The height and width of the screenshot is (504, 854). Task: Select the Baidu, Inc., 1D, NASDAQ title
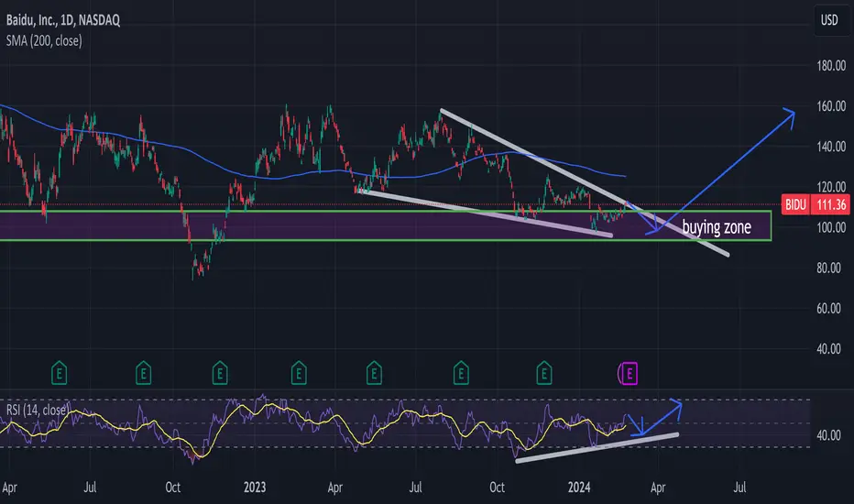(x=62, y=20)
